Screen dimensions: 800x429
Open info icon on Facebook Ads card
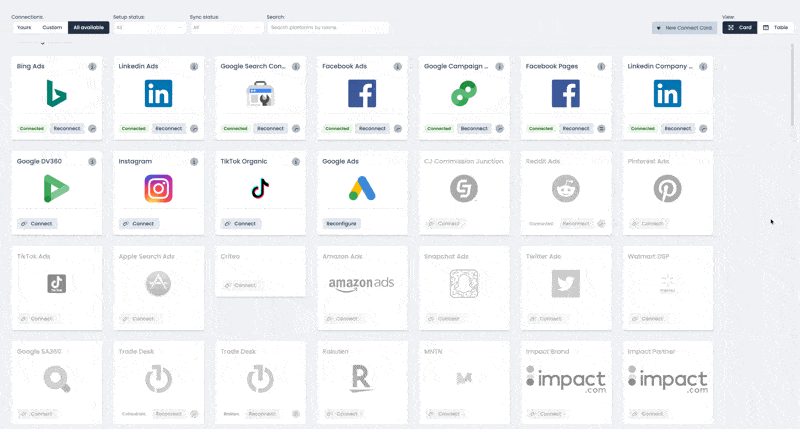click(x=397, y=66)
